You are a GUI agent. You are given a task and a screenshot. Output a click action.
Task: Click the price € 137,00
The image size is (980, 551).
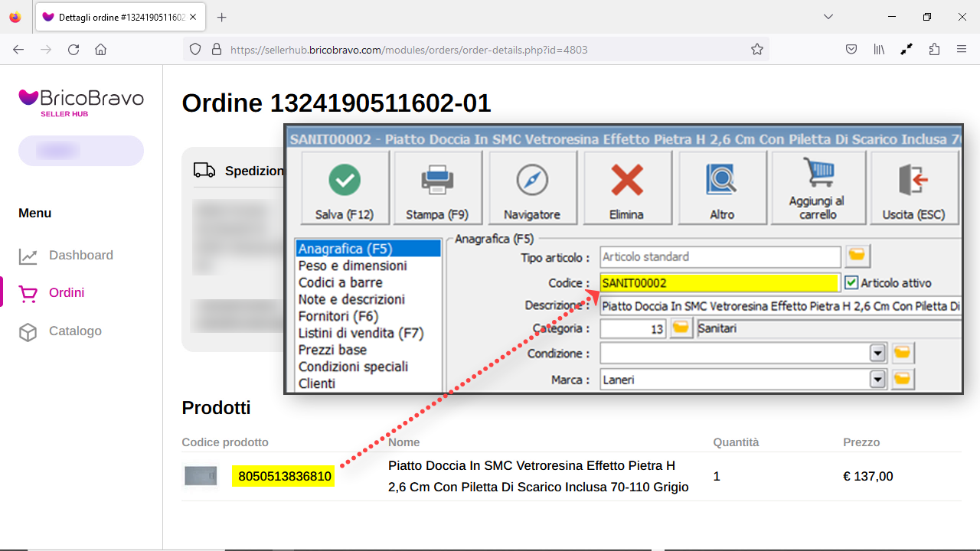(868, 477)
